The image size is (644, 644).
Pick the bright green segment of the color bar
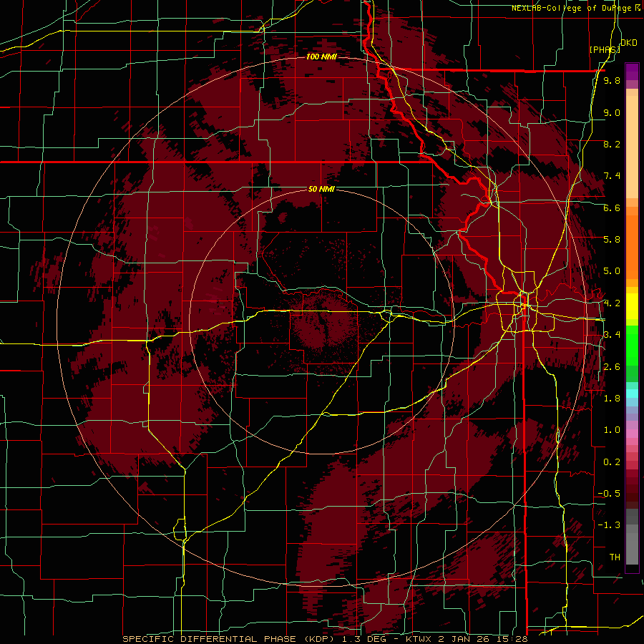pos(632,345)
